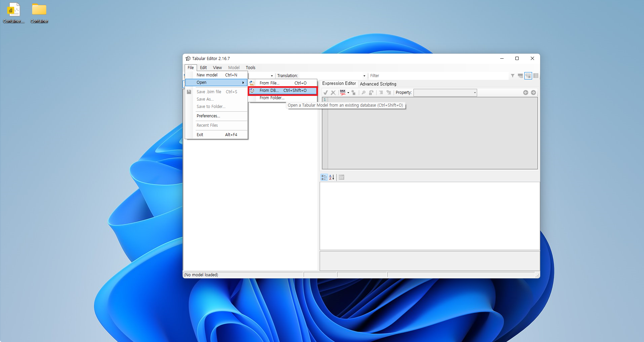Viewport: 644px width, 342px height.
Task: Click the Find magnifier icon
Action: coord(364,93)
